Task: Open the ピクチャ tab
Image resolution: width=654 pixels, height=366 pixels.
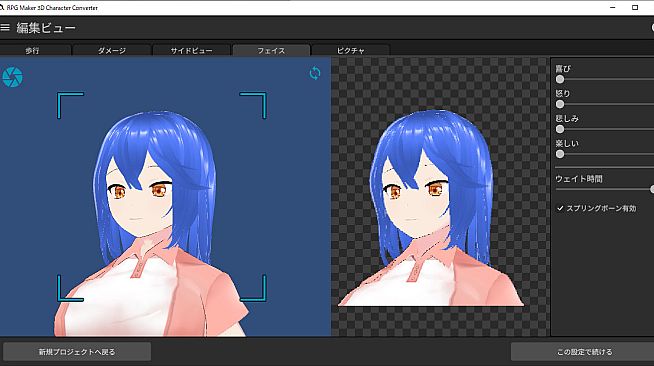Action: (x=351, y=50)
